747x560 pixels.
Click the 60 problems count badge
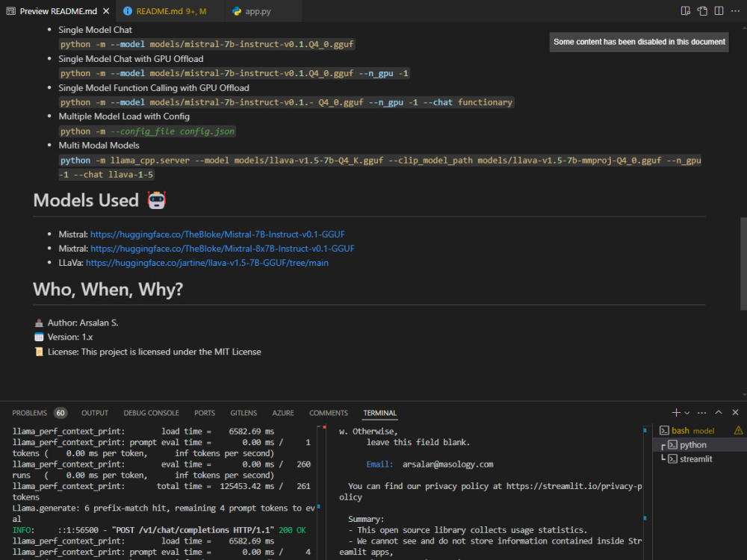coord(61,413)
